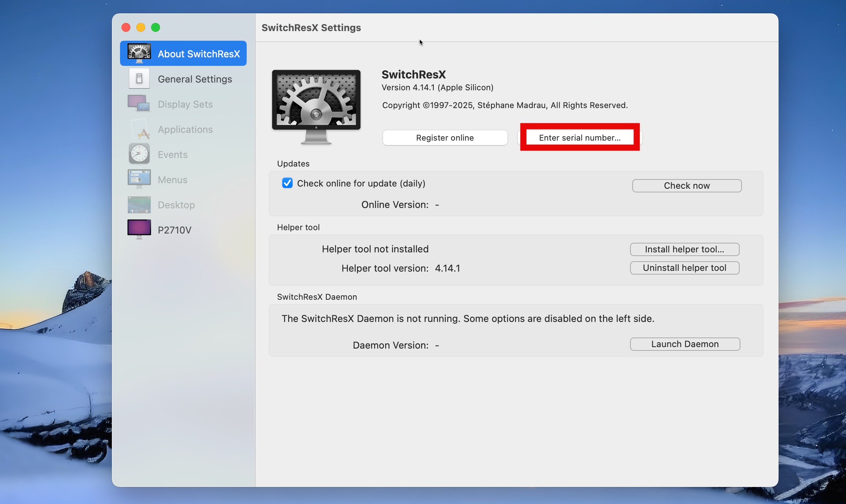Click the green zoom window button
846x504 pixels.
click(156, 27)
